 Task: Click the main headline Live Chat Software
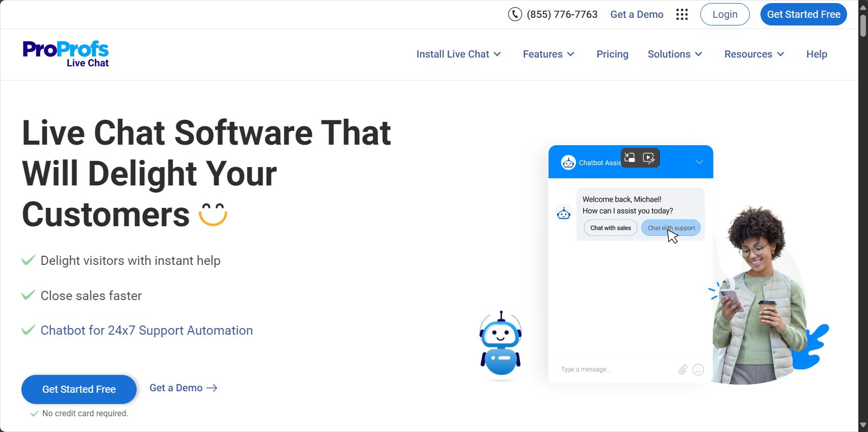pos(206,173)
